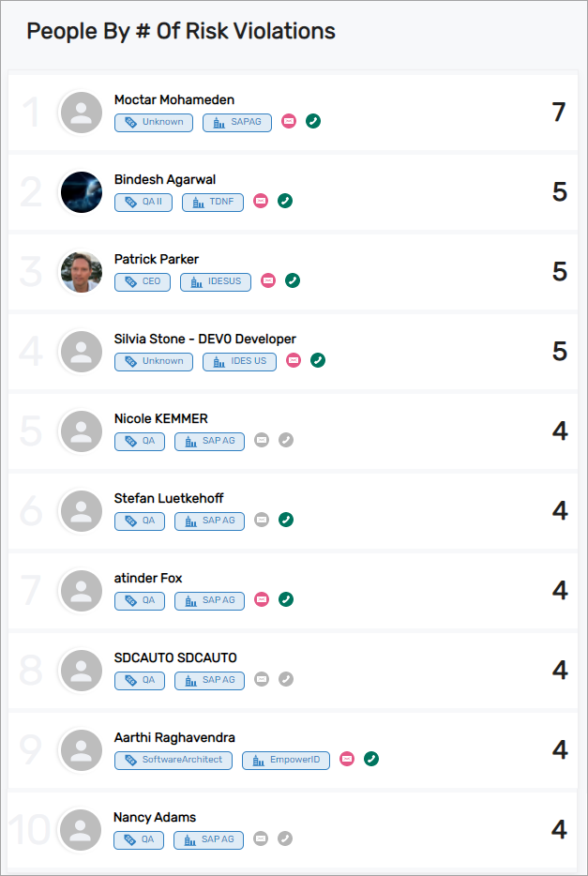Open Silvia Stone - DEVO Developer name link
The image size is (588, 876).
coord(205,339)
